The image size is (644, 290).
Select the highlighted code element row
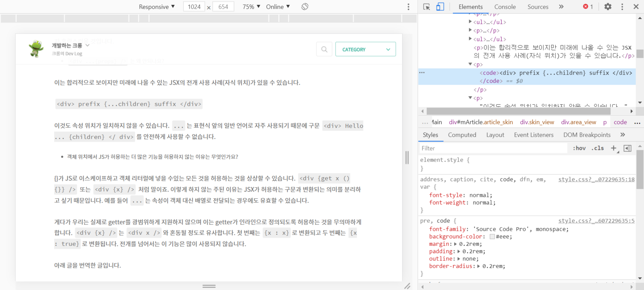(x=527, y=77)
